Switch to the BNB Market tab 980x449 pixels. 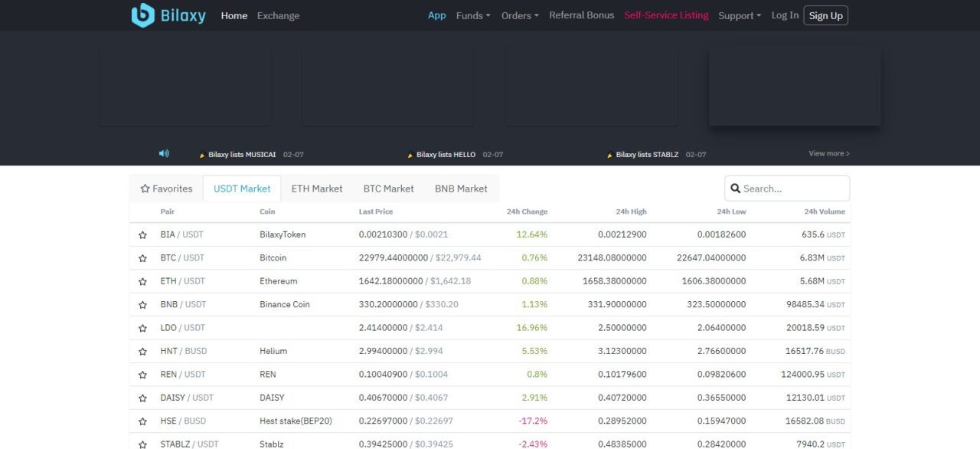(461, 188)
